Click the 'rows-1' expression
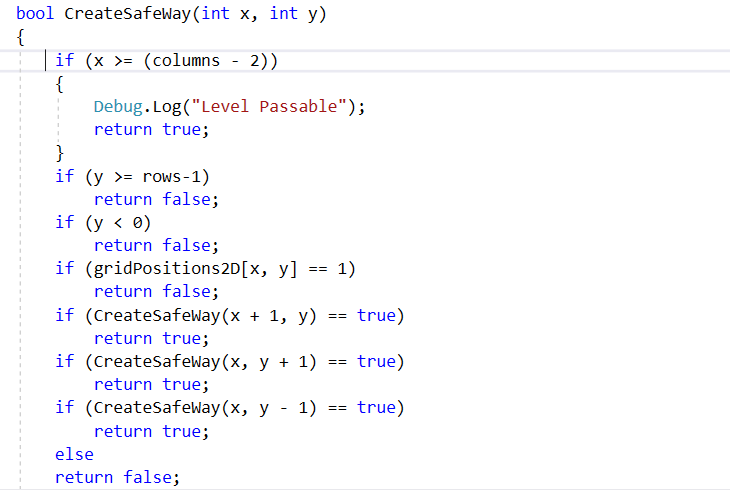Viewport: 730px width, 490px height. pyautogui.click(x=171, y=177)
